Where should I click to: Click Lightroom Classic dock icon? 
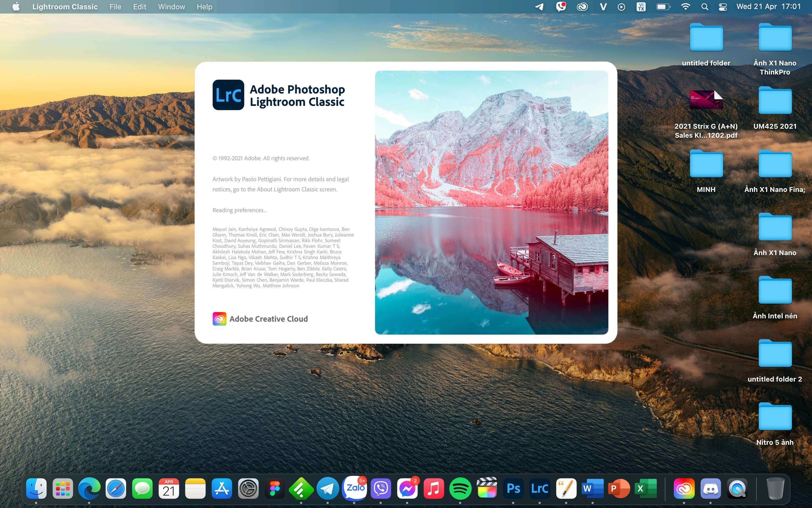(x=540, y=488)
